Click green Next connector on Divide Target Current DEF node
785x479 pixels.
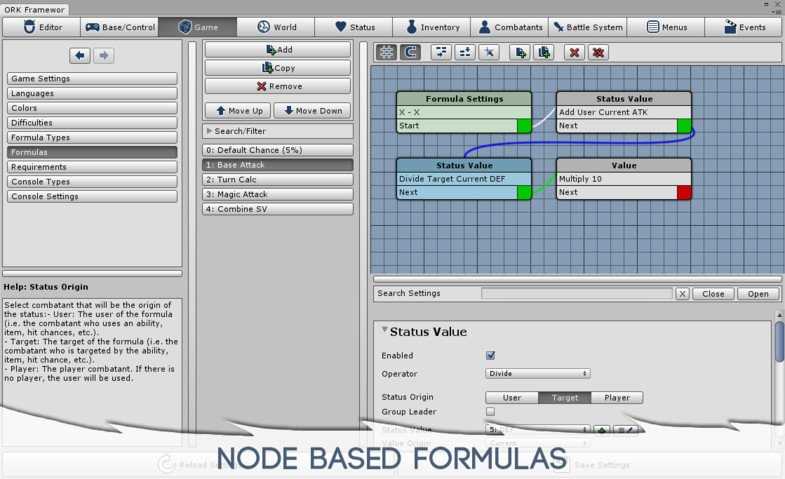524,192
